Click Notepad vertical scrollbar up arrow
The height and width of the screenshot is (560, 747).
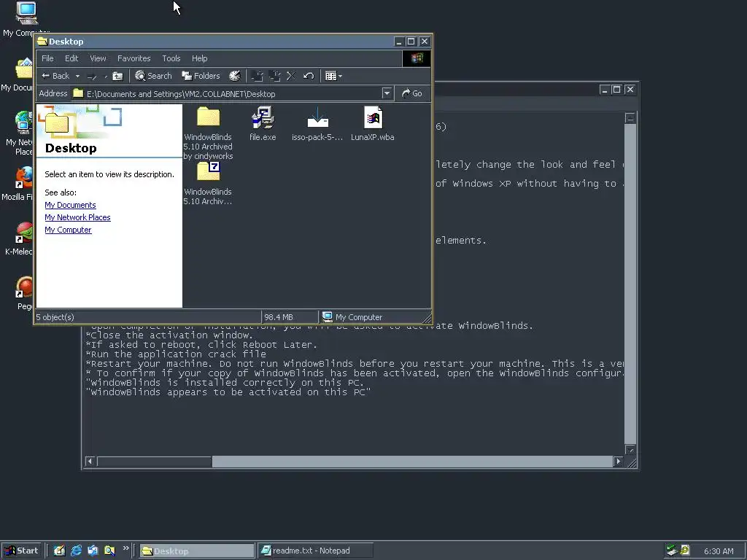point(630,117)
